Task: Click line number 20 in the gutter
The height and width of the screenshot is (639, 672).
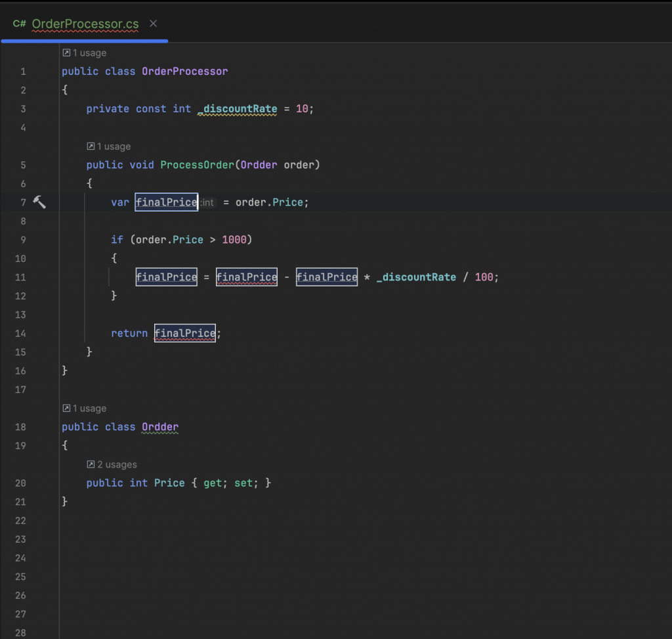Action: coord(20,483)
